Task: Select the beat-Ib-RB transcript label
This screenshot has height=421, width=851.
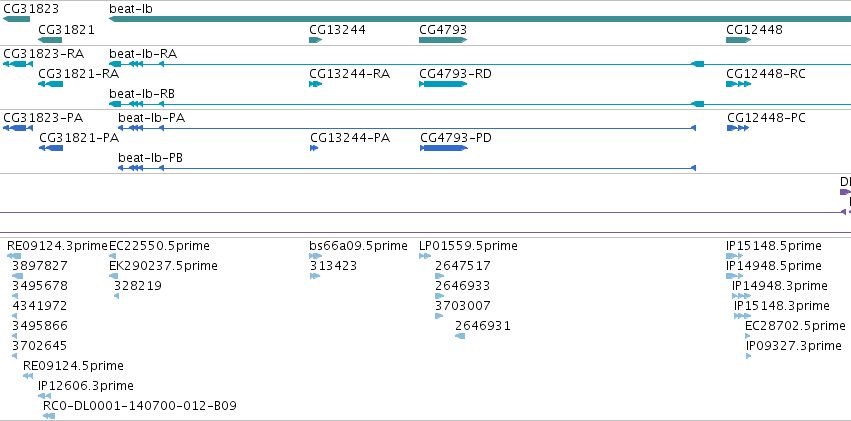Action: pyautogui.click(x=142, y=94)
